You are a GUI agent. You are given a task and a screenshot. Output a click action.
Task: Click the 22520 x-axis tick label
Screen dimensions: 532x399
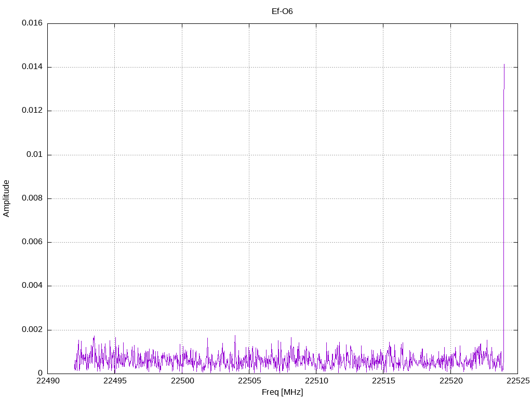[x=450, y=381]
